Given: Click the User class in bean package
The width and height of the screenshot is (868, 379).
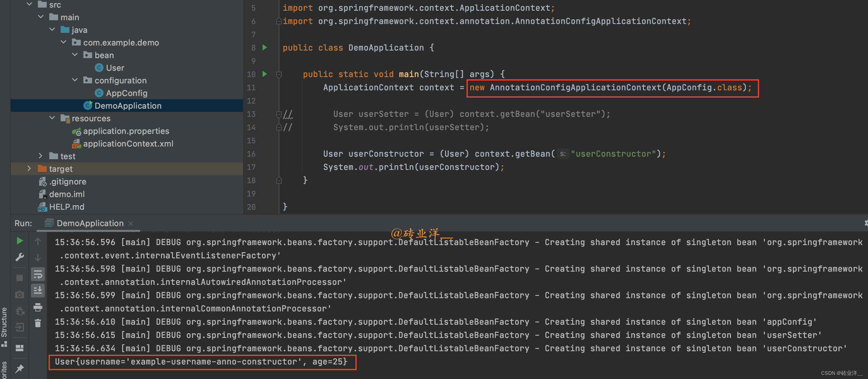Looking at the screenshot, I should [x=115, y=68].
